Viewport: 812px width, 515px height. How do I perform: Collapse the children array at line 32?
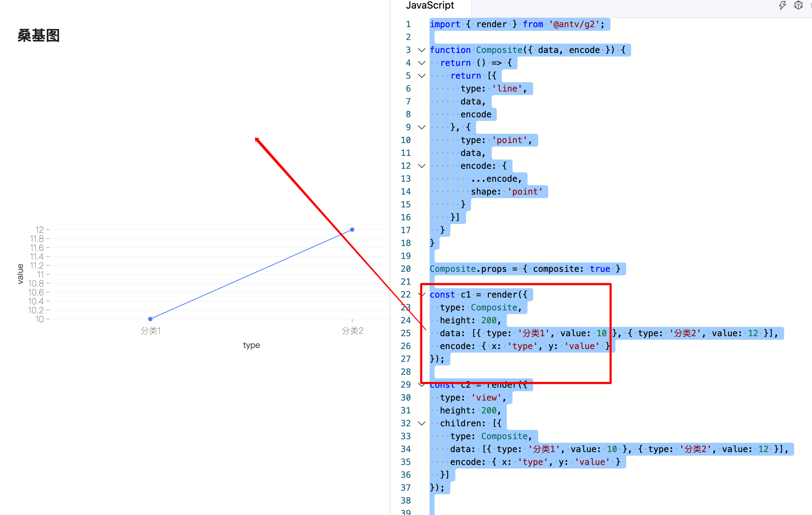click(x=422, y=423)
